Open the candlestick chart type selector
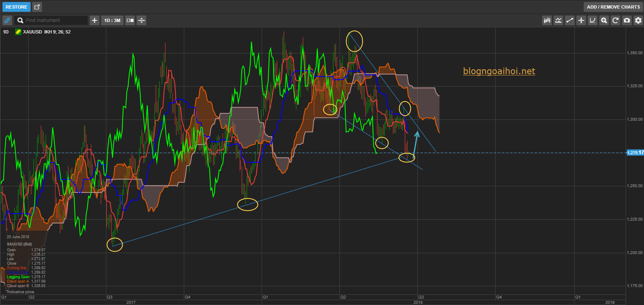The image size is (644, 305). click(x=547, y=20)
